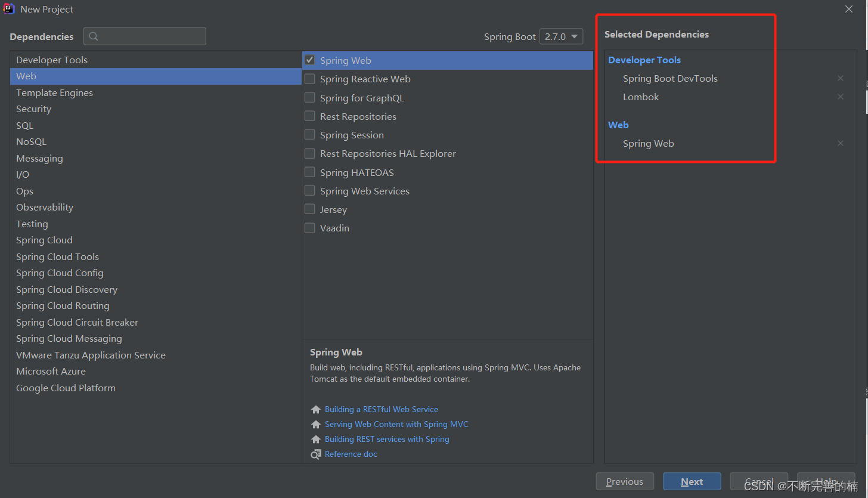
Task: Remove Lombok from selected dependencies
Action: click(x=841, y=97)
